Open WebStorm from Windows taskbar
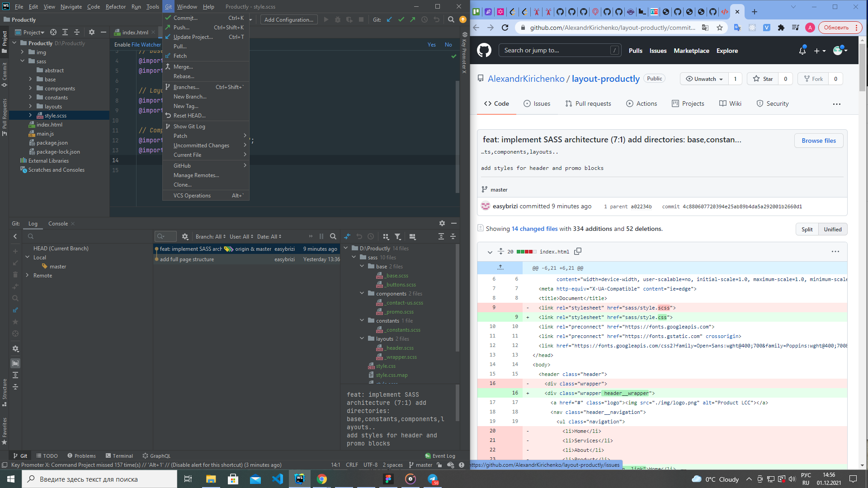 click(x=299, y=479)
